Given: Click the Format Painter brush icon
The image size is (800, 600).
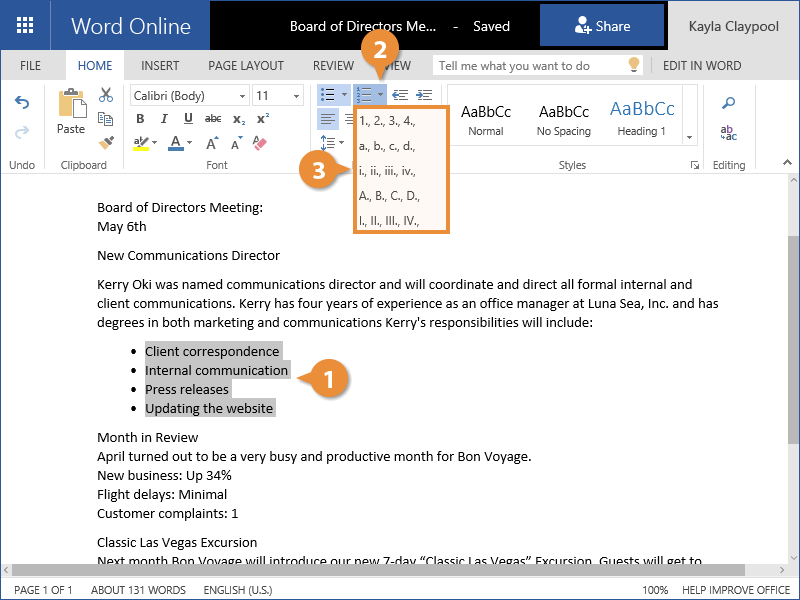Looking at the screenshot, I should tap(106, 143).
